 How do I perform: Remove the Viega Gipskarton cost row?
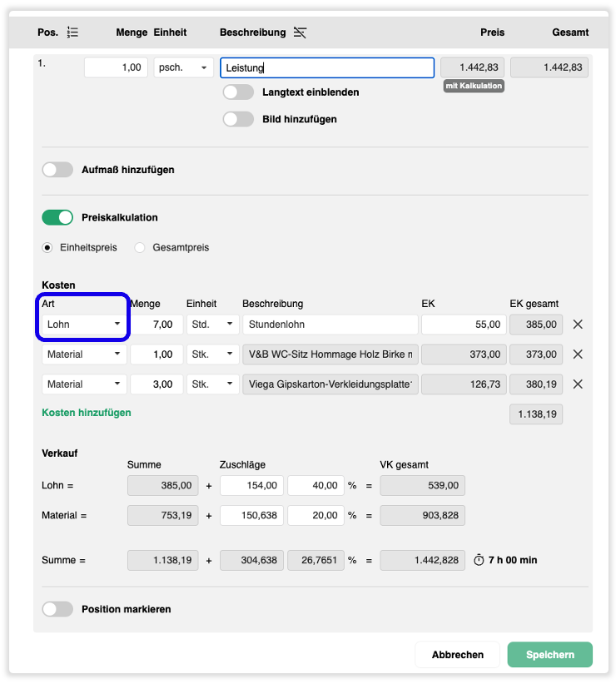coord(578,384)
